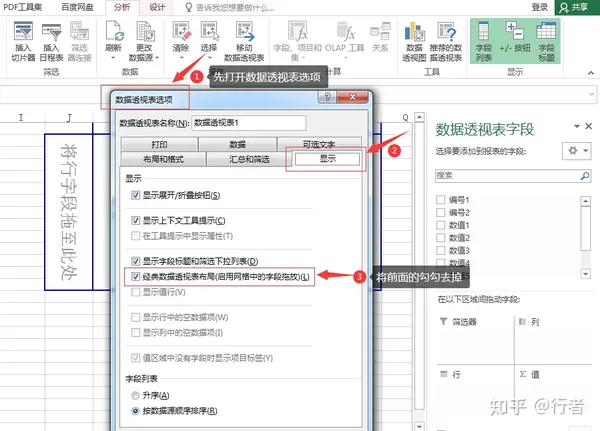The width and height of the screenshot is (600, 431).
Task: Open the PDF工具集 (PDF Tools) ribbon tab
Action: coord(23,7)
